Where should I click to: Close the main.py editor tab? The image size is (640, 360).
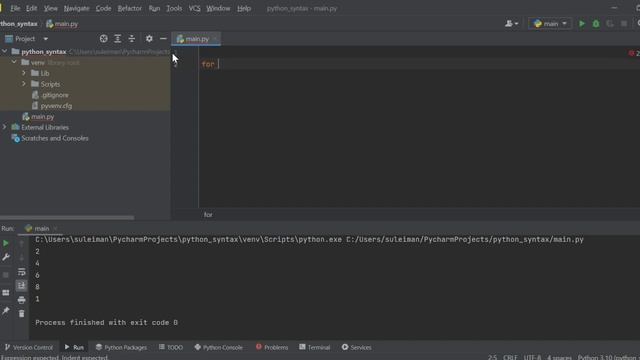[x=215, y=39]
